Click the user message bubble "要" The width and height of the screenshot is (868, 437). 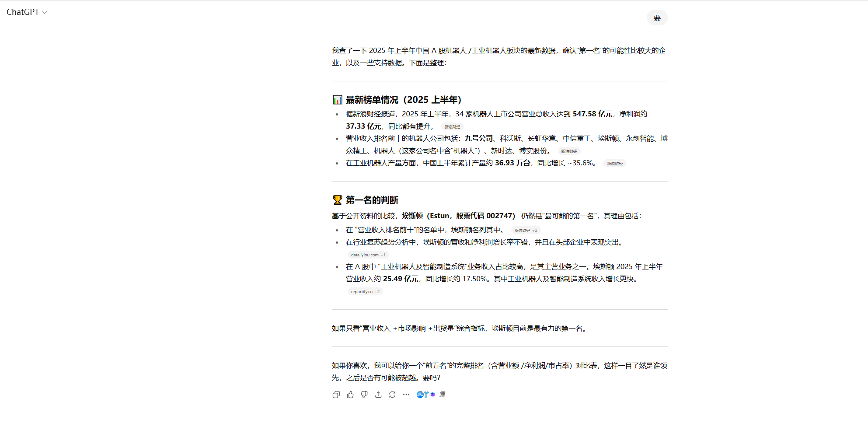tap(657, 17)
